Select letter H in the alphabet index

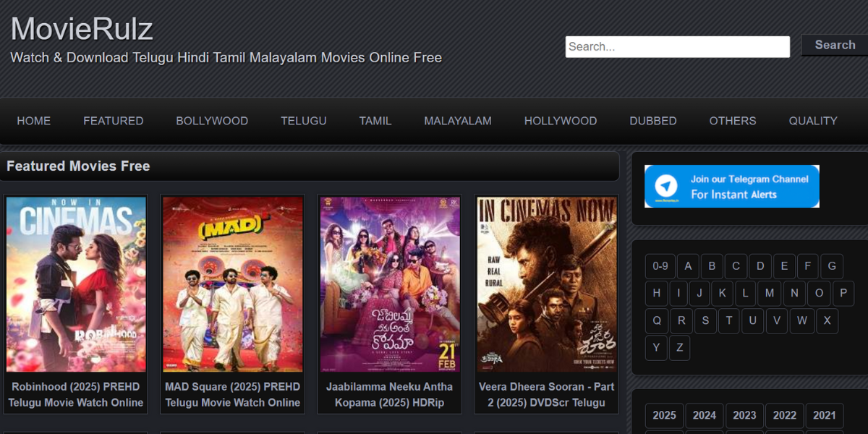click(656, 294)
